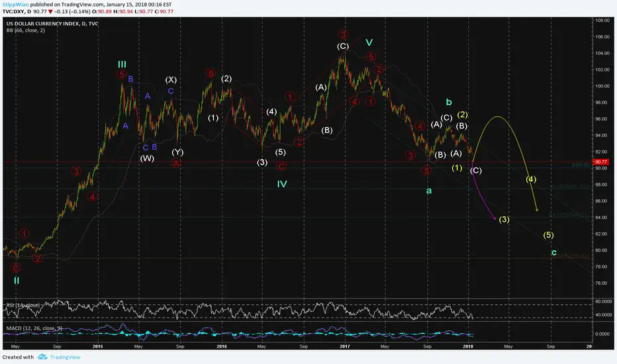Click the yellow (2) wave label
The width and height of the screenshot is (617, 364).
[x=462, y=114]
